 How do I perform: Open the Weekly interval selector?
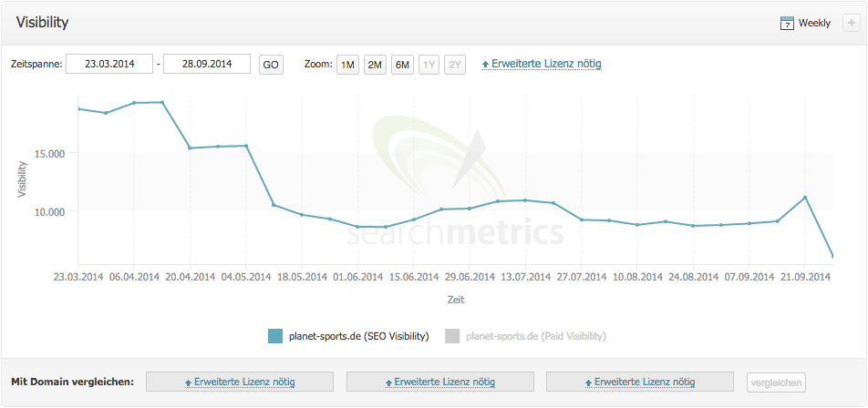[x=805, y=23]
